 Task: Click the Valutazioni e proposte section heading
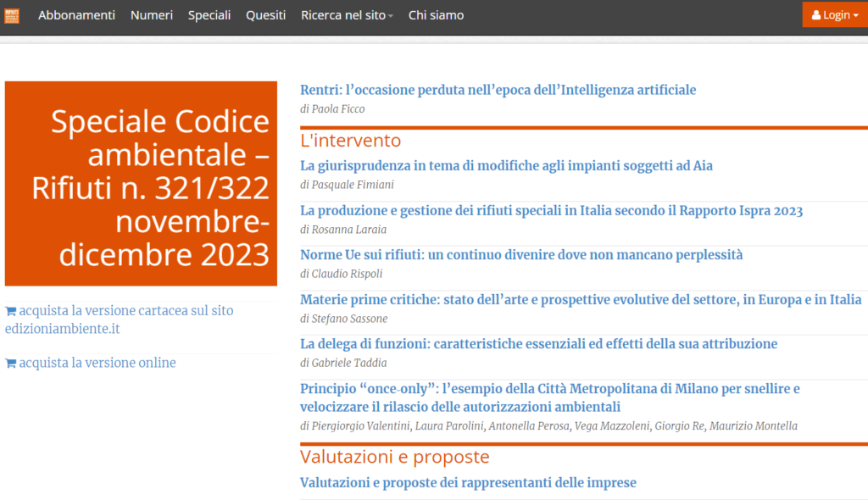click(x=395, y=456)
